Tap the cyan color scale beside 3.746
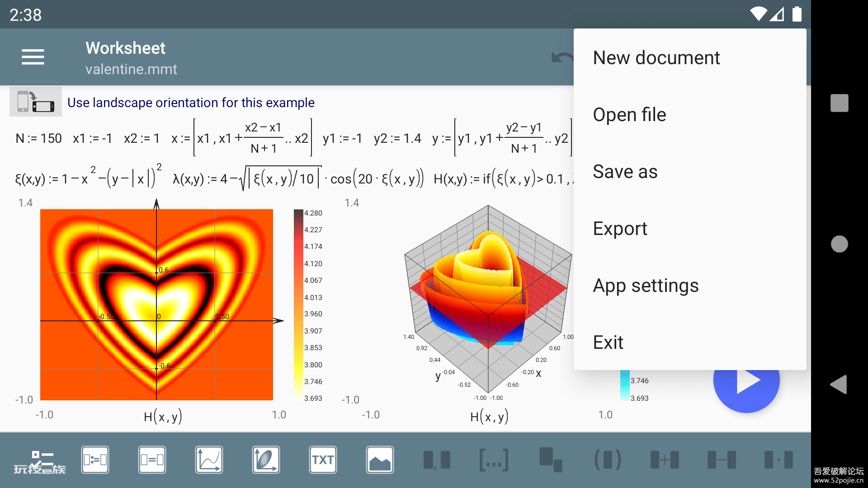The width and height of the screenshot is (868, 488). [x=625, y=385]
